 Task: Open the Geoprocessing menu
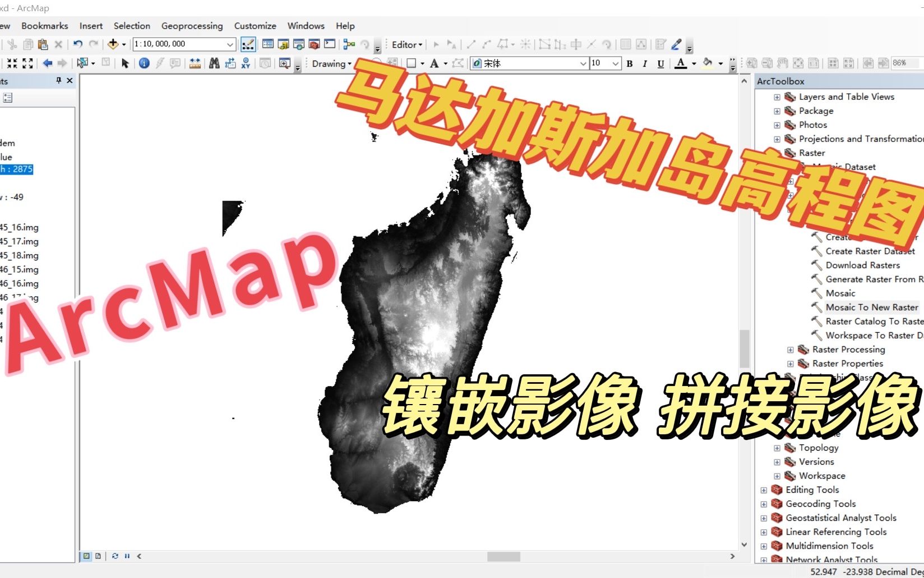(192, 26)
